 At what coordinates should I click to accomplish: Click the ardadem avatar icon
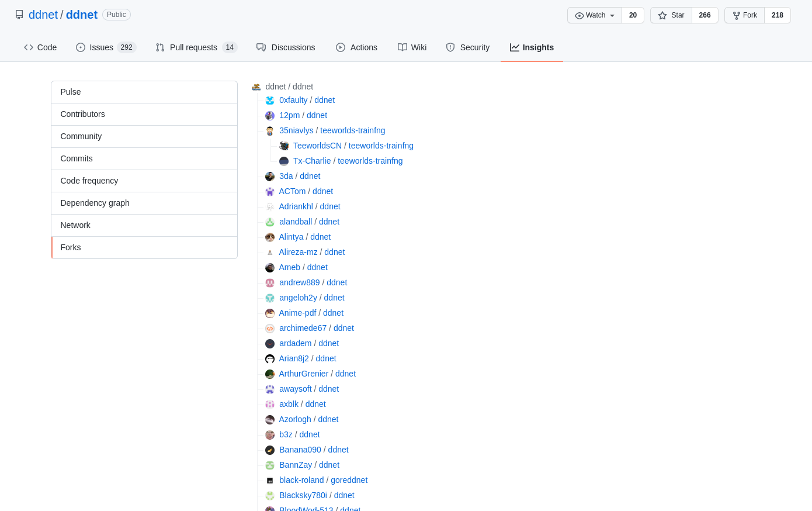[270, 344]
